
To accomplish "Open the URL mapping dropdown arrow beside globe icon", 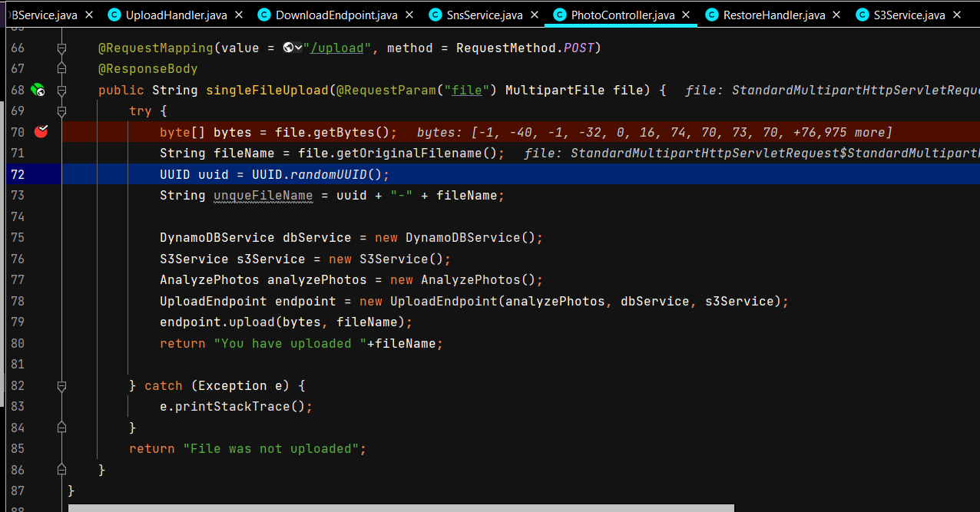I will click(x=298, y=48).
